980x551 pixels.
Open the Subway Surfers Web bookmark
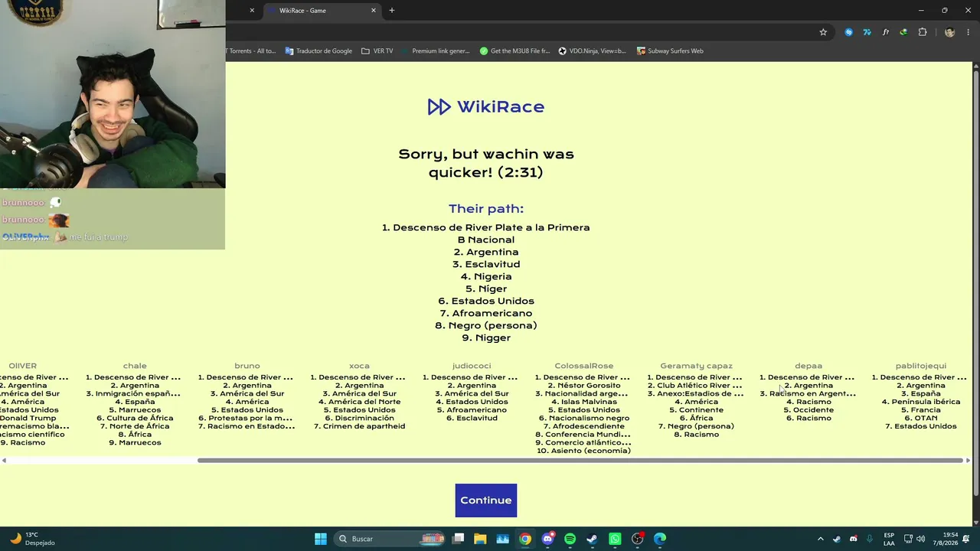click(x=670, y=51)
